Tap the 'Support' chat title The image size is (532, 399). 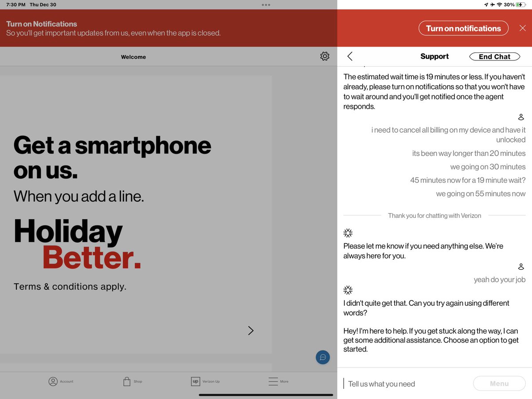(x=434, y=56)
